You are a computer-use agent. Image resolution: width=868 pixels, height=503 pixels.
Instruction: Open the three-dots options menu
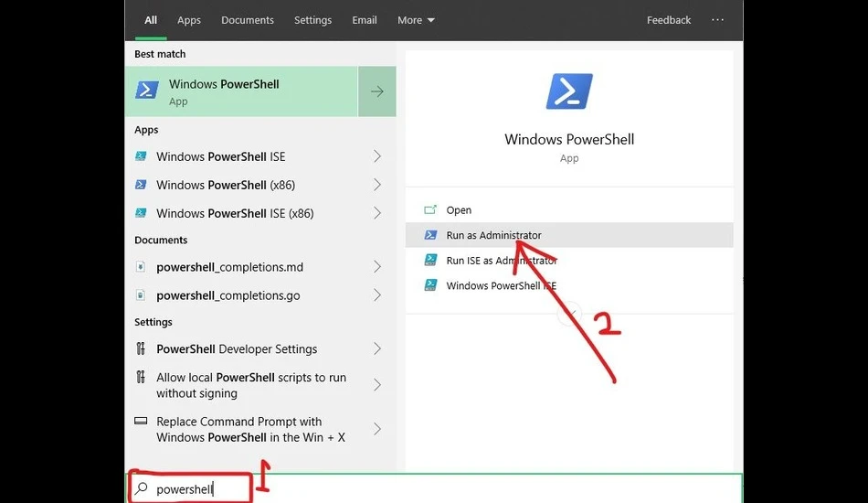717,20
